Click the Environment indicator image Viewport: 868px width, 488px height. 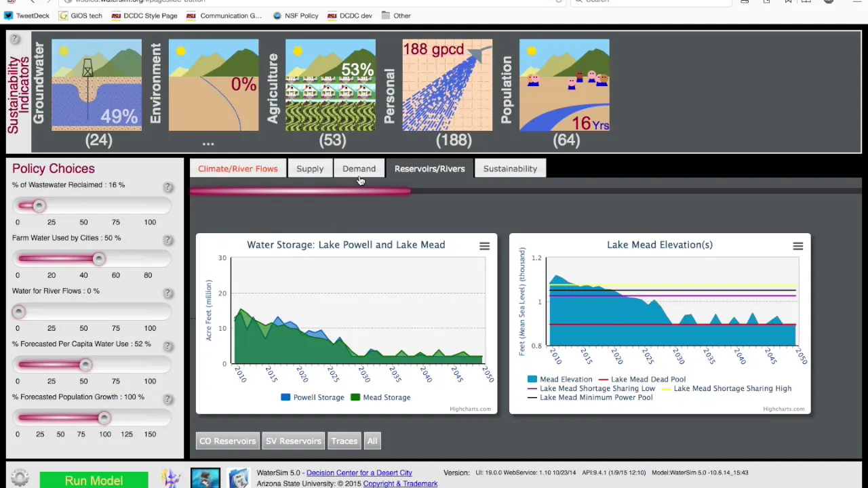pyautogui.click(x=214, y=85)
